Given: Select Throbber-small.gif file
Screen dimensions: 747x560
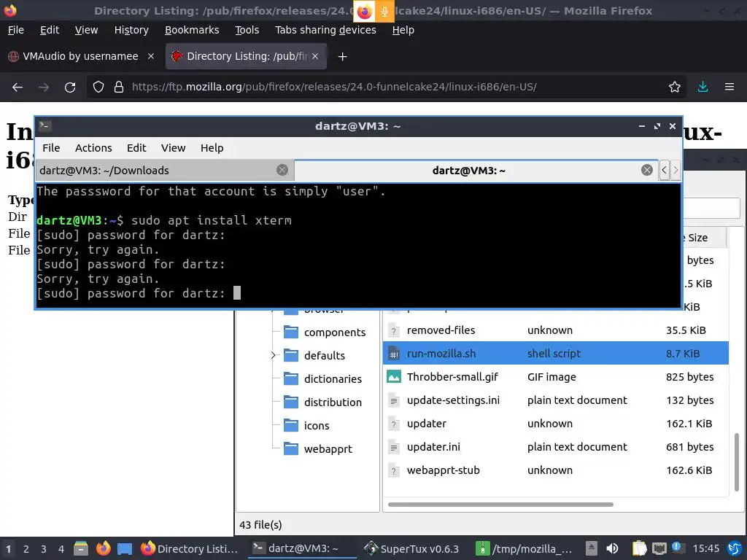Looking at the screenshot, I should (x=555, y=377).
